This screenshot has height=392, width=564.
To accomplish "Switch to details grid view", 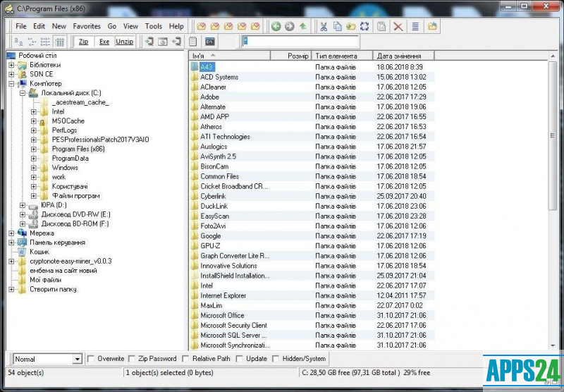I will [x=59, y=42].
